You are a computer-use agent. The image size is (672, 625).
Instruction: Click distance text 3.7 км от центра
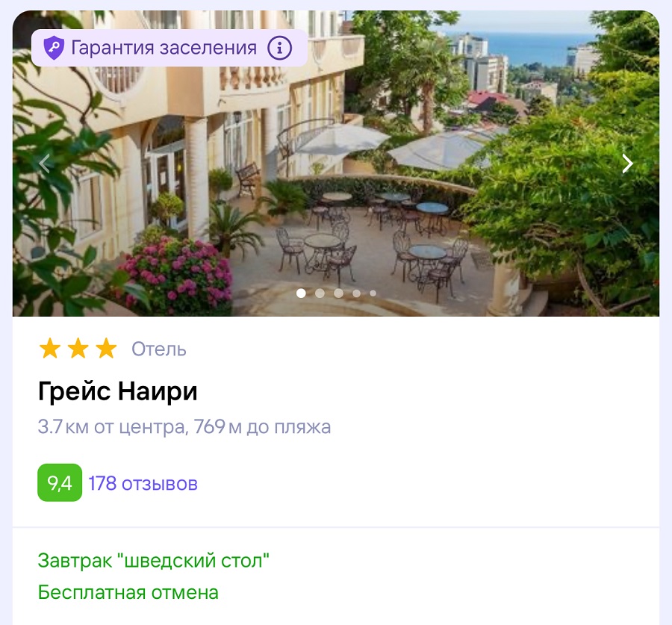(111, 427)
